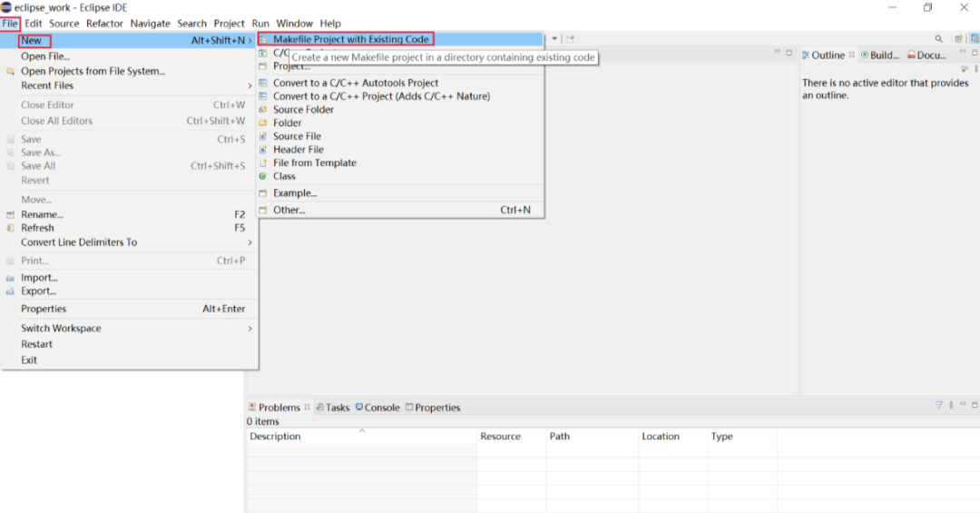Click the icon beside Convert to C/C++ Project
The width and height of the screenshot is (980, 513).
[x=263, y=96]
